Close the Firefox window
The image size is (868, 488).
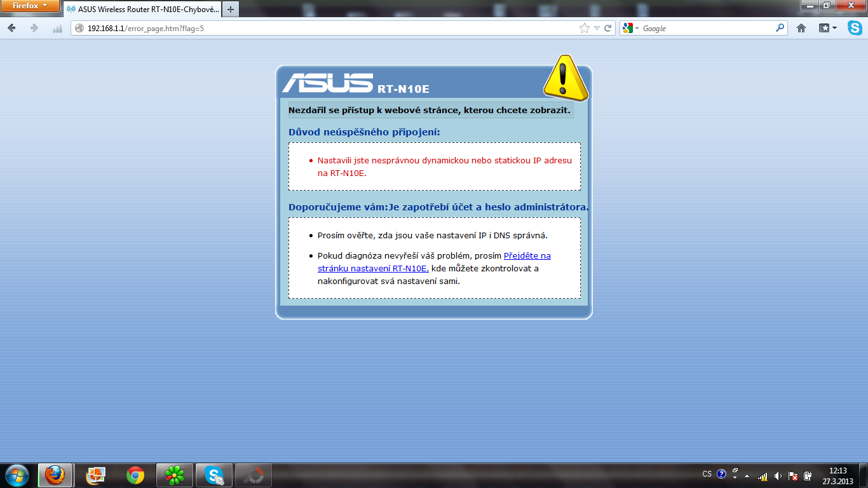click(850, 5)
